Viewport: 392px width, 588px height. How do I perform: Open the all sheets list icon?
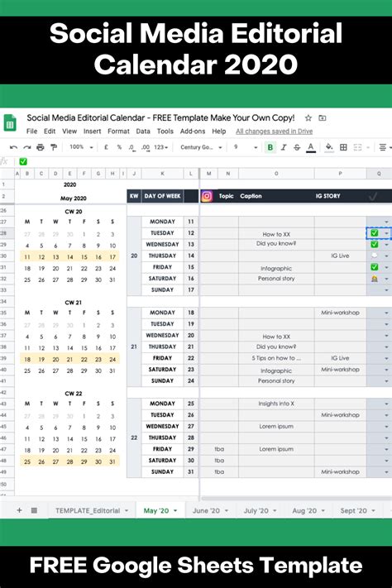pos(34,510)
